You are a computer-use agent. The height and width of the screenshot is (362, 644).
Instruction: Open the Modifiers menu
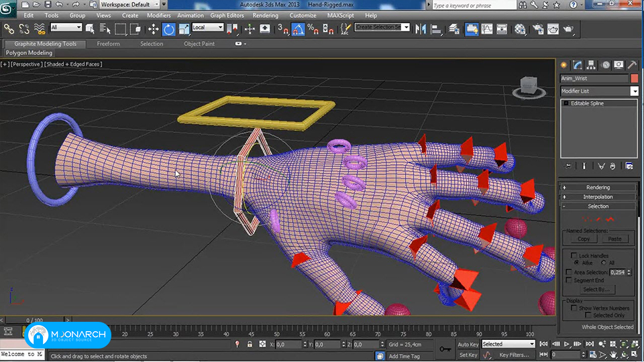(158, 15)
